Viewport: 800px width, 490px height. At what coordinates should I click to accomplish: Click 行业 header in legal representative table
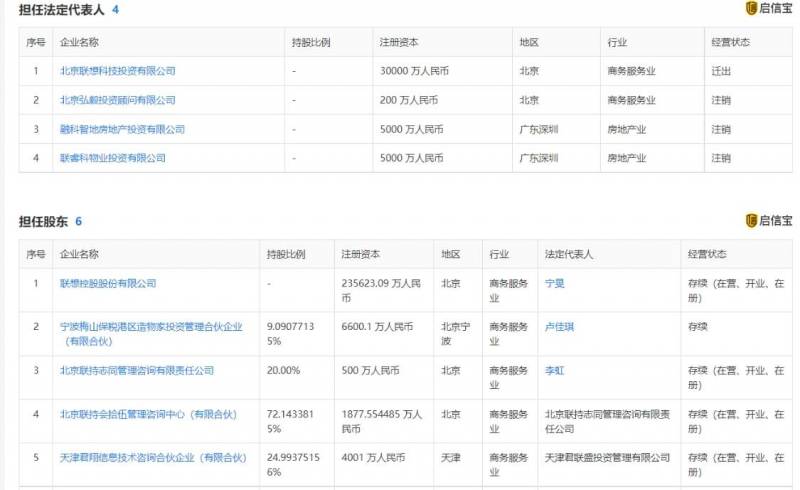(617, 42)
